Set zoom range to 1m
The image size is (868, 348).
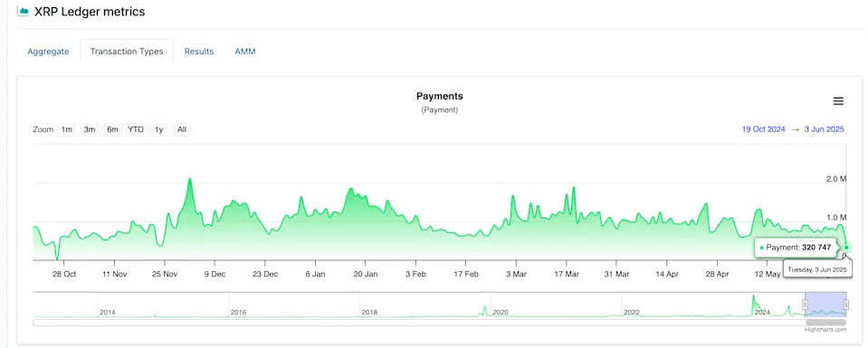[66, 129]
